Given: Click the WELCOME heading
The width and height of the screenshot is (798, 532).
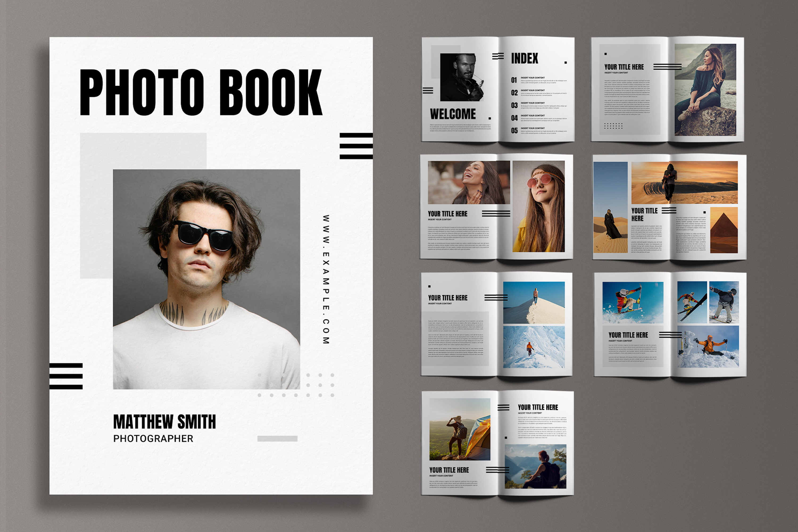Looking at the screenshot, I should (453, 114).
